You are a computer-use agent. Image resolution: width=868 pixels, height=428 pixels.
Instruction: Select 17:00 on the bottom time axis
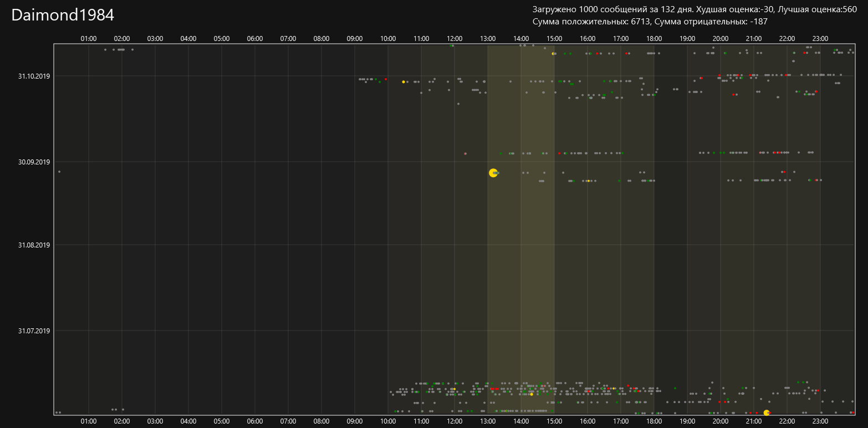click(x=621, y=421)
